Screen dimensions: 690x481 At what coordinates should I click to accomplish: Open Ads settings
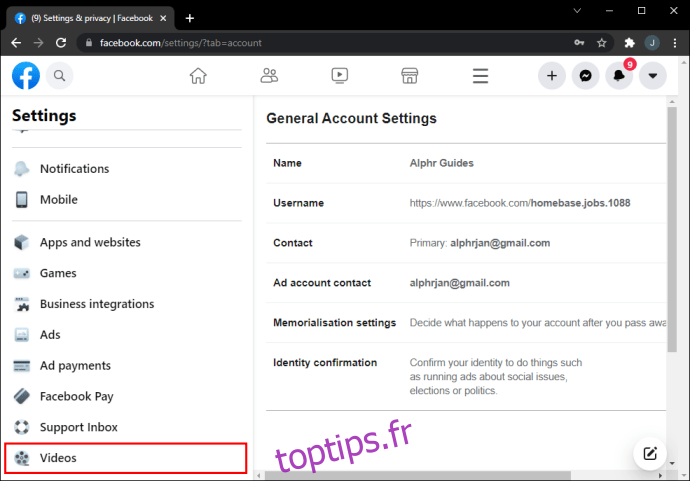pyautogui.click(x=127, y=335)
